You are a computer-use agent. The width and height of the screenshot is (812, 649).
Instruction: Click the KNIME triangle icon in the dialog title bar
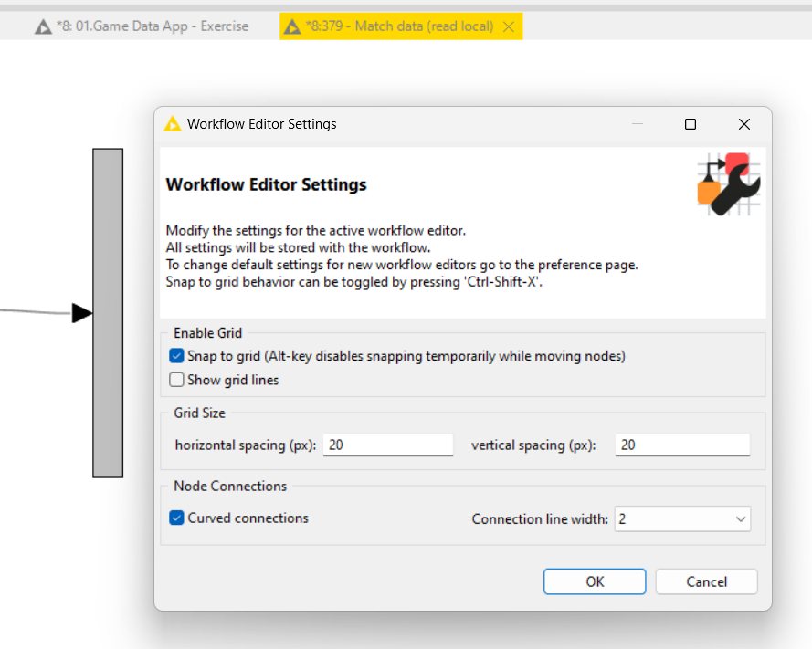tap(173, 124)
